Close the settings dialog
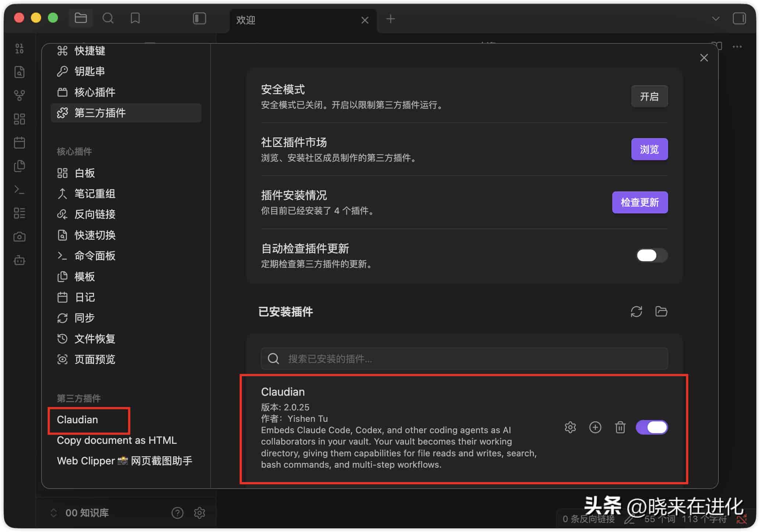 click(x=704, y=58)
